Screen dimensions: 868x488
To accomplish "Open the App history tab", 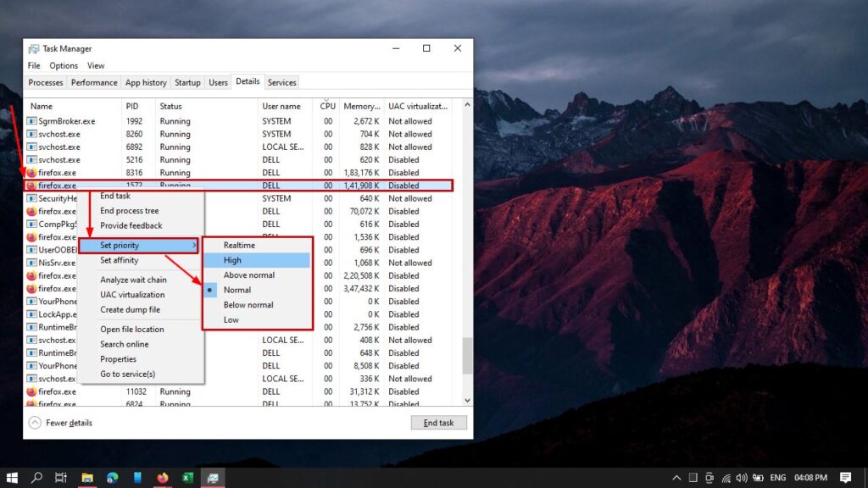I will (x=146, y=82).
